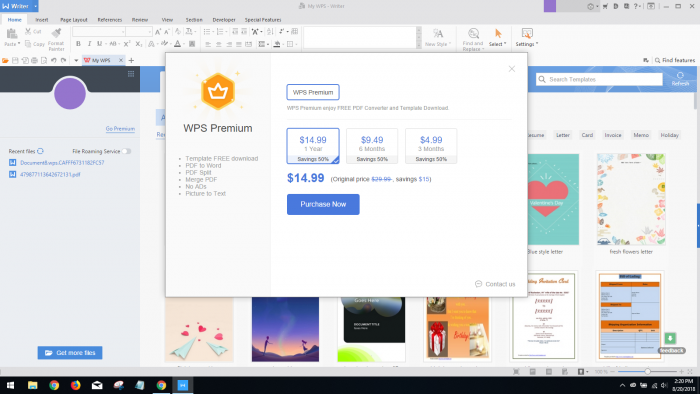Open the font size dropdown

point(149,32)
